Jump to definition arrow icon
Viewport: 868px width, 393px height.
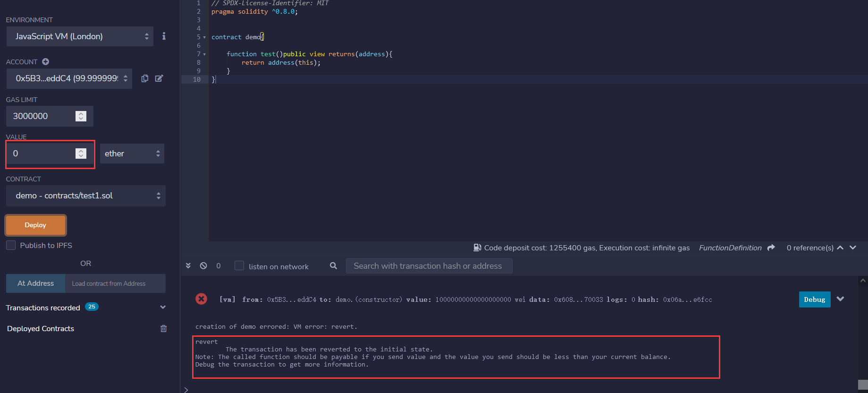coord(771,248)
